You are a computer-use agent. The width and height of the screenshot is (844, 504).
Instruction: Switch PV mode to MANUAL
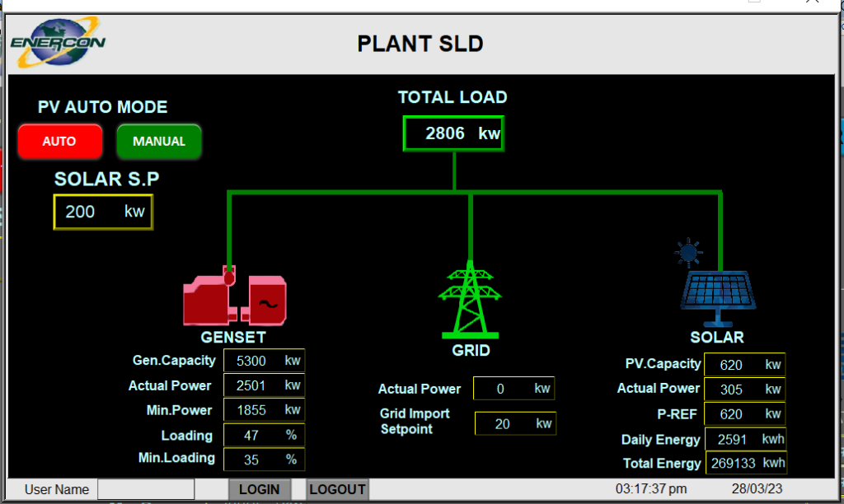pyautogui.click(x=158, y=141)
